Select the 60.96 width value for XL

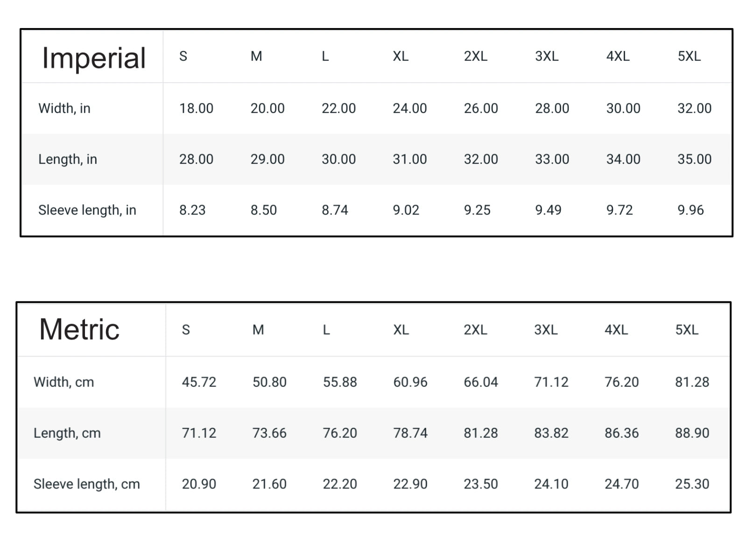(x=410, y=382)
